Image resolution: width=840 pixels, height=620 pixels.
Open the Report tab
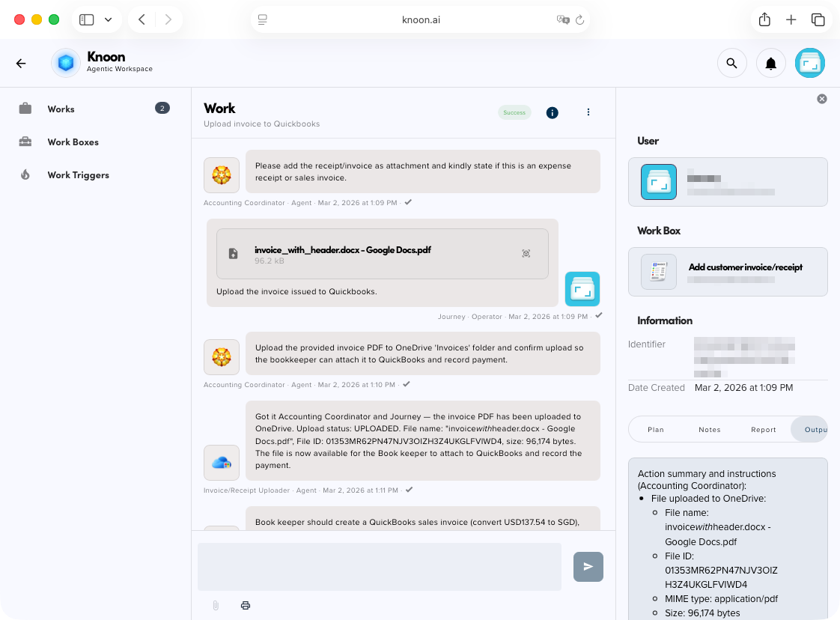pyautogui.click(x=763, y=429)
